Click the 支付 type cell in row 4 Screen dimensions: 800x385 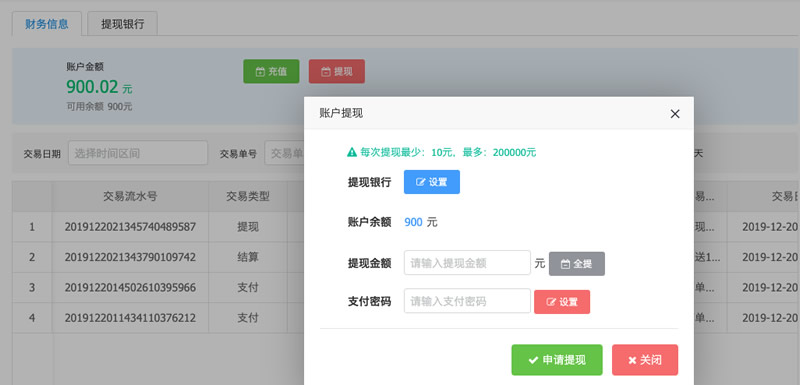tap(248, 318)
